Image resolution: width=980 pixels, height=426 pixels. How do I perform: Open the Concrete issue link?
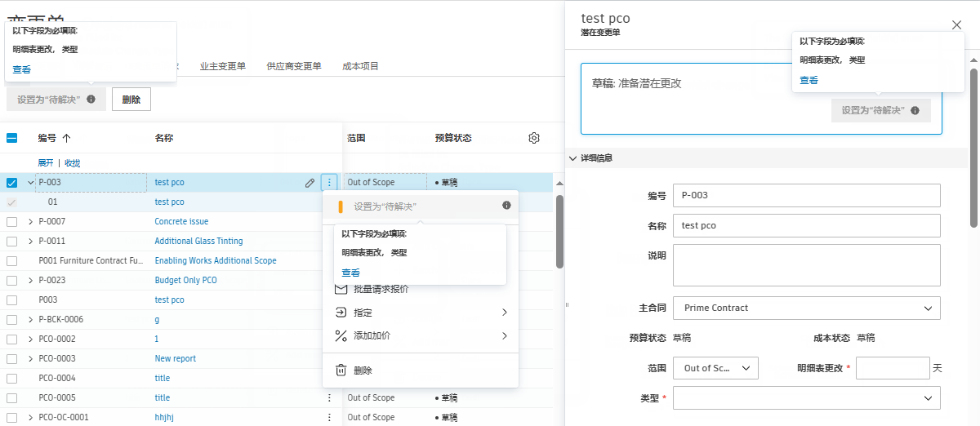click(181, 222)
